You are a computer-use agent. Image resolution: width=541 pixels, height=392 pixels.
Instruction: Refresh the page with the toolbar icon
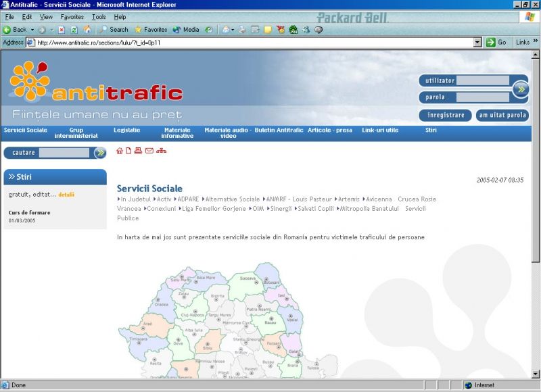74,30
